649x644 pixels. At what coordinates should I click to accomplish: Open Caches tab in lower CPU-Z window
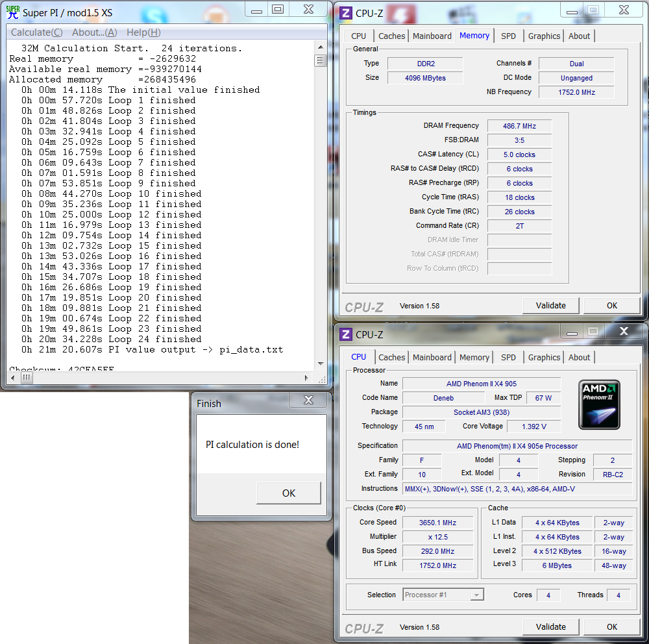click(391, 358)
